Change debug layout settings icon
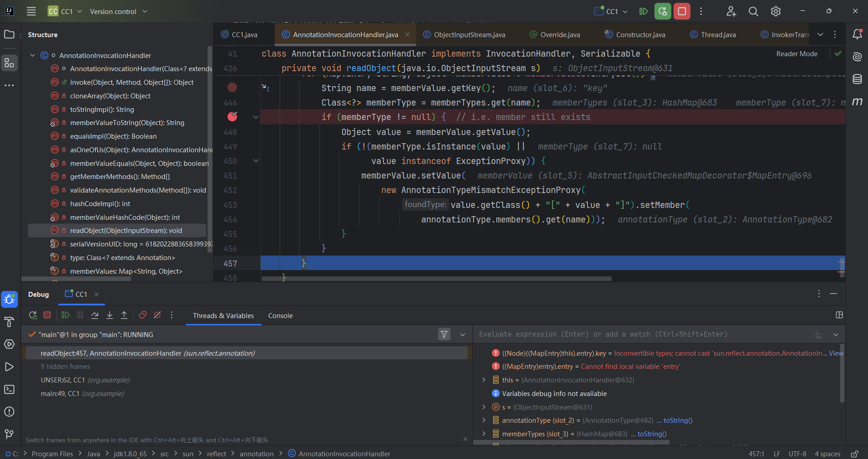Viewport: 868px width, 459px height. pyautogui.click(x=839, y=315)
